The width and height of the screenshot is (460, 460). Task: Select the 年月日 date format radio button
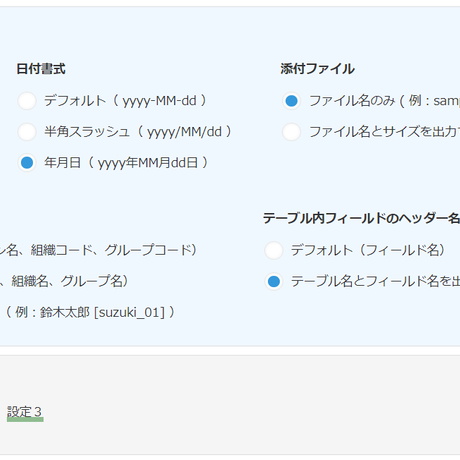(27, 163)
